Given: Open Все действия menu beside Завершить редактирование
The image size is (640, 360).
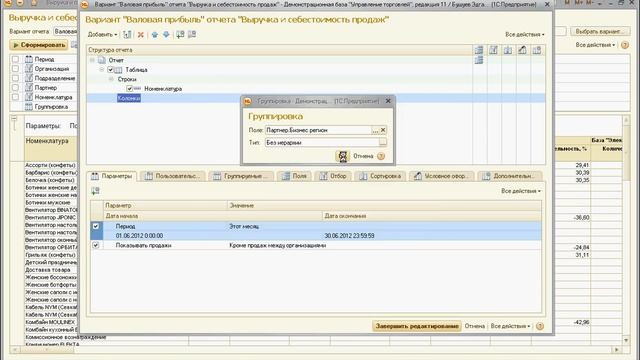Looking at the screenshot, I should [x=510, y=326].
